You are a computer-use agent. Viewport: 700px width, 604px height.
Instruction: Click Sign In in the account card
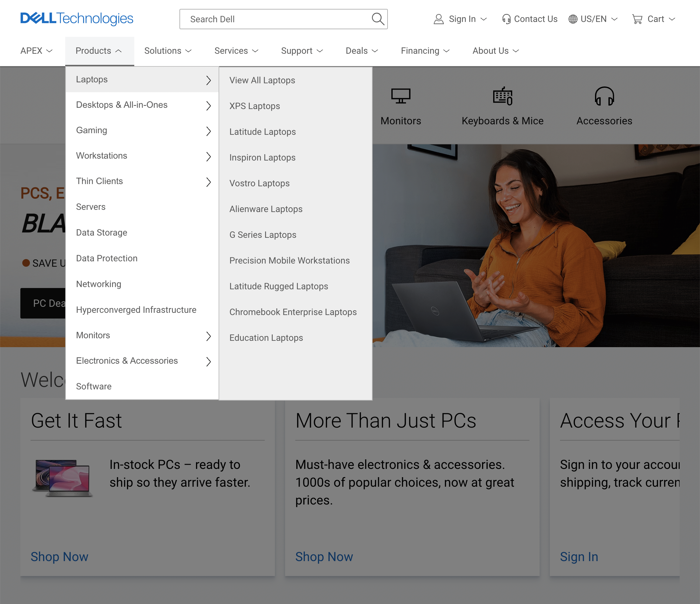[x=579, y=557]
